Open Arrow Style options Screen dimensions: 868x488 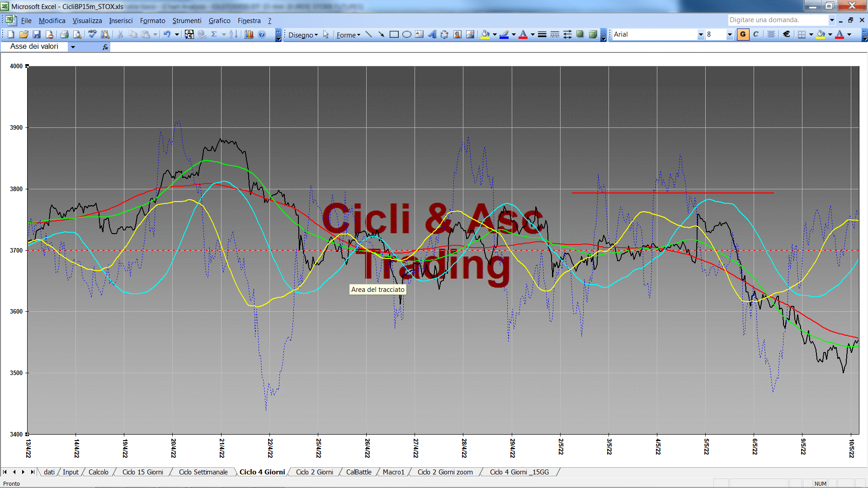567,34
